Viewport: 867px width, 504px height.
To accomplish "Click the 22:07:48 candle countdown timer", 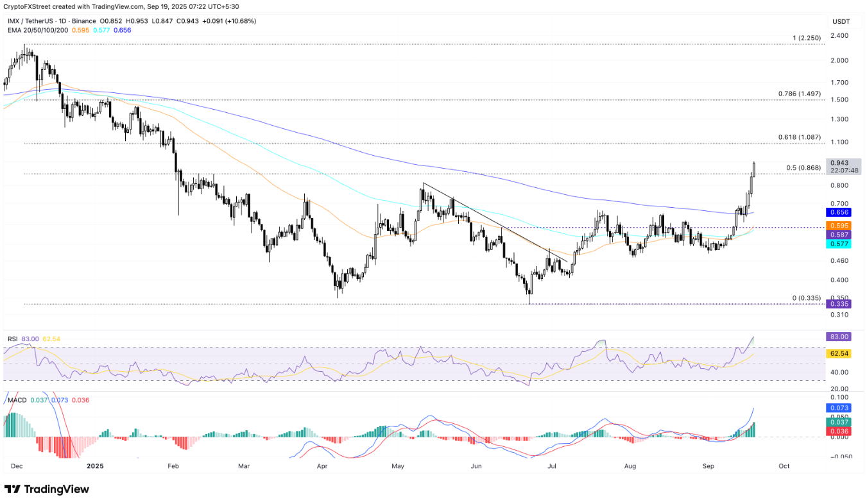I will 843,171.
